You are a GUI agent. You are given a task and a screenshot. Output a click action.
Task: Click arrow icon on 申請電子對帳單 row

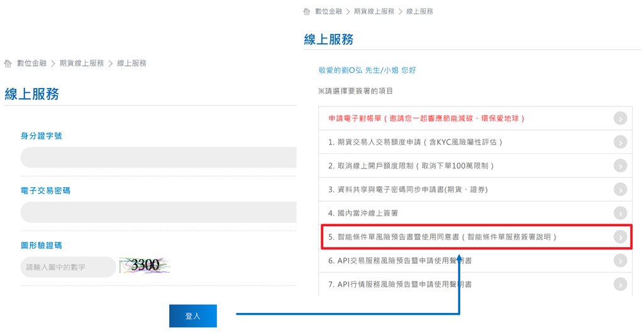coord(620,119)
